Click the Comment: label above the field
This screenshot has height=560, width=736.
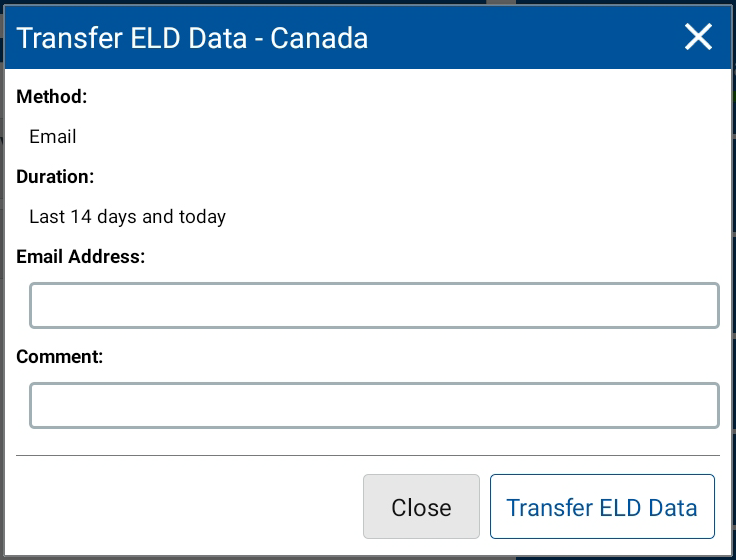tap(60, 356)
